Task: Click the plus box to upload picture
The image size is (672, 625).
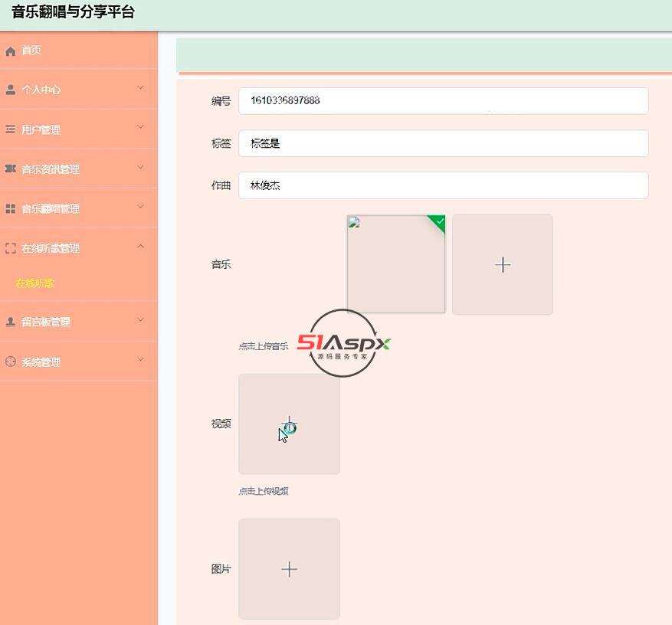Action: pos(289,569)
